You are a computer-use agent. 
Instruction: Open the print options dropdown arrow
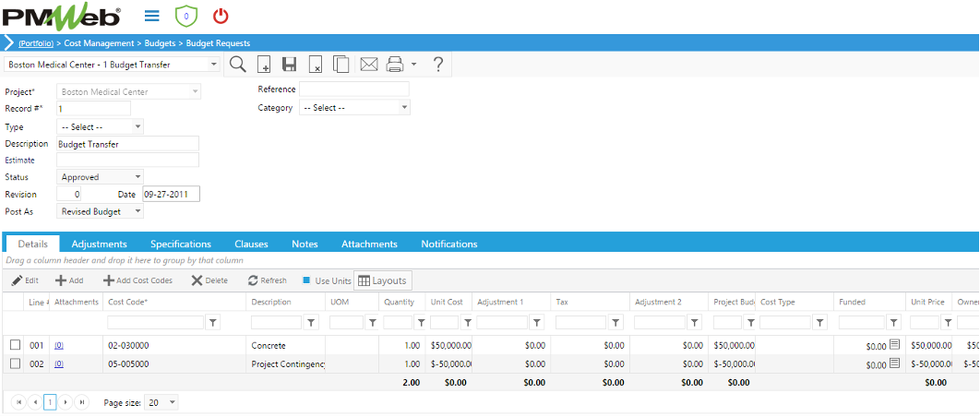coord(413,65)
